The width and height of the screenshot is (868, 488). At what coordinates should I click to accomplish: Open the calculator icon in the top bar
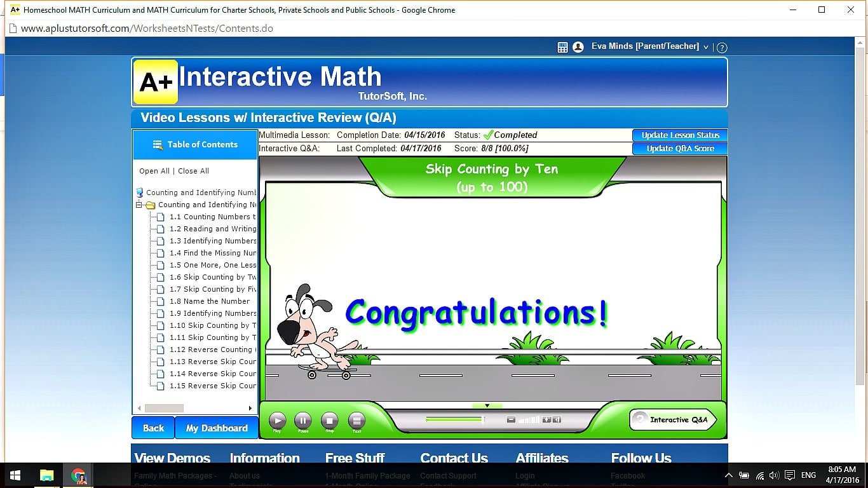pos(562,46)
